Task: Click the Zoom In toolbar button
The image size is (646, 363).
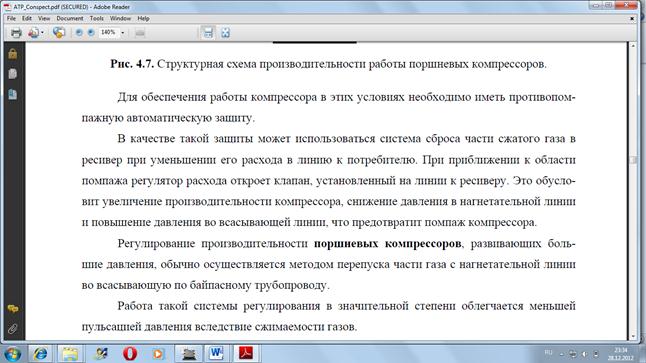Action: coord(91,33)
